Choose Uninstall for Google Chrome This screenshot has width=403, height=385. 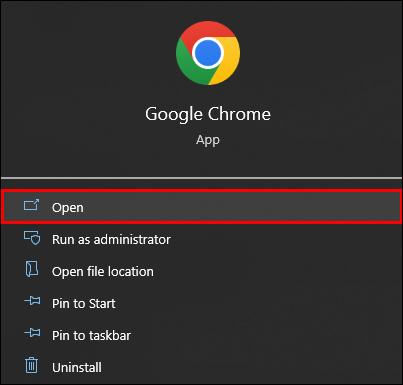click(x=201, y=367)
